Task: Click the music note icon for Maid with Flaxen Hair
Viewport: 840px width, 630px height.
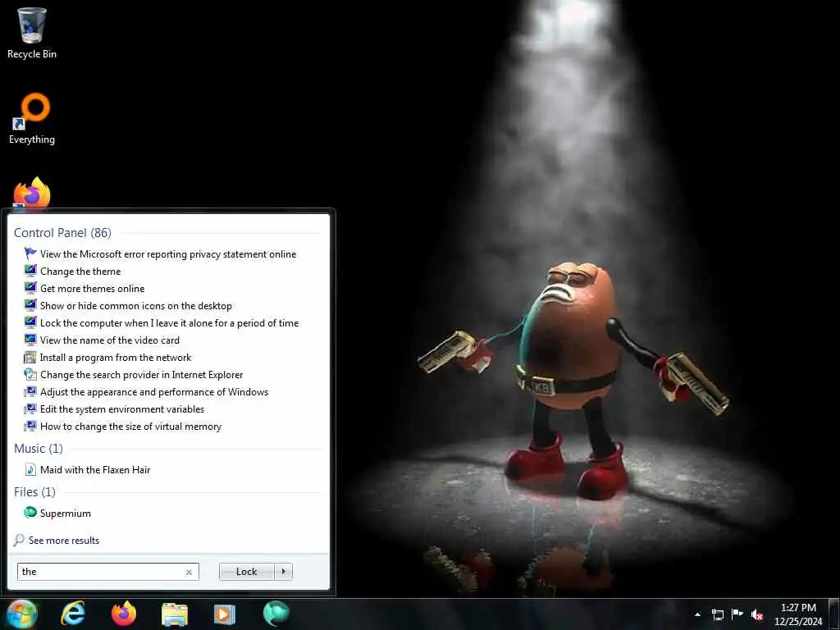Action: point(30,469)
